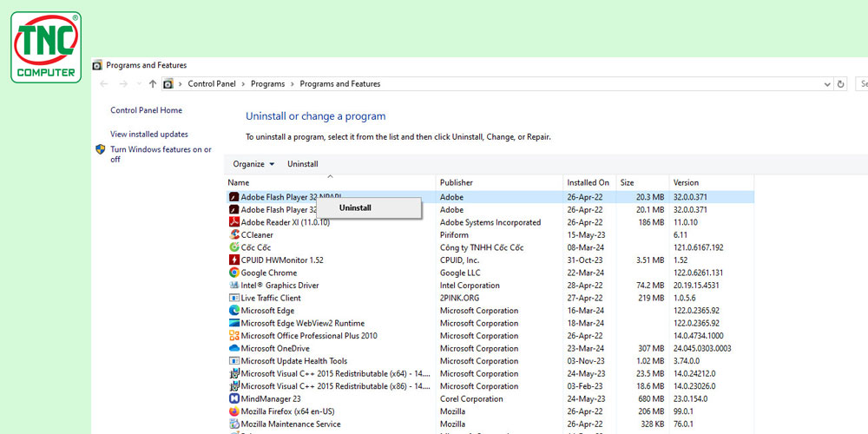Screen dimensions: 868x434
Task: Click the Programs and Features title bar icon
Action: (x=97, y=65)
